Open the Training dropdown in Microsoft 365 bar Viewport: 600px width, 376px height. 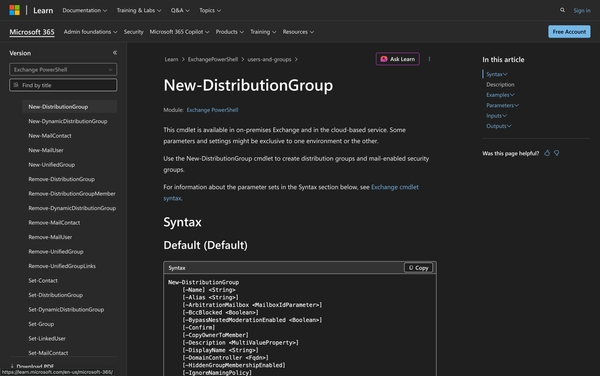263,32
